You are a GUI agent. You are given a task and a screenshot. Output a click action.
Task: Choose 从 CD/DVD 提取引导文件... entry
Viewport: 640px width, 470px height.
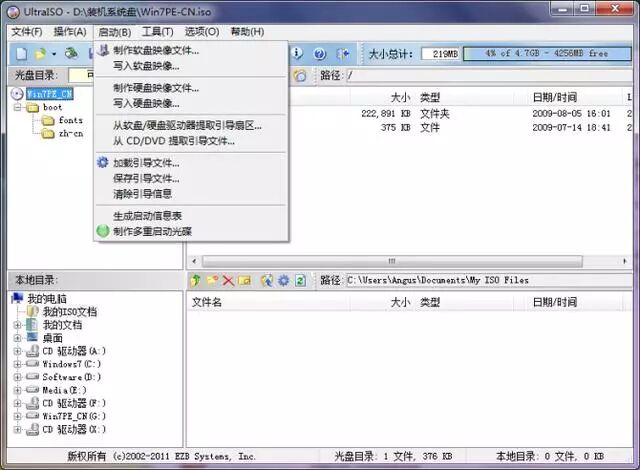click(191, 141)
